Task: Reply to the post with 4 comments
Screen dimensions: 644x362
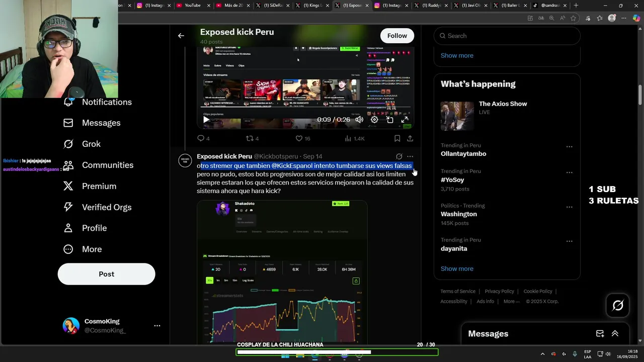Action: [x=203, y=138]
